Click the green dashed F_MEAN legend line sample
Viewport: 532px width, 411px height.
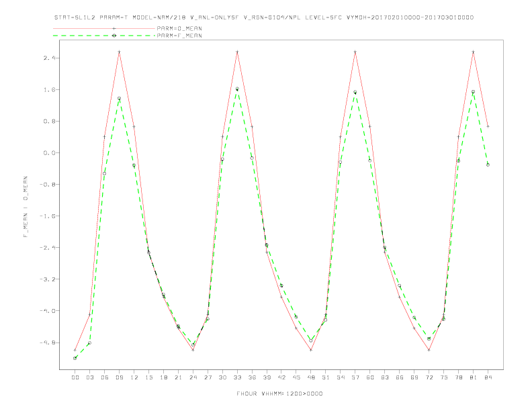pyautogui.click(x=104, y=36)
